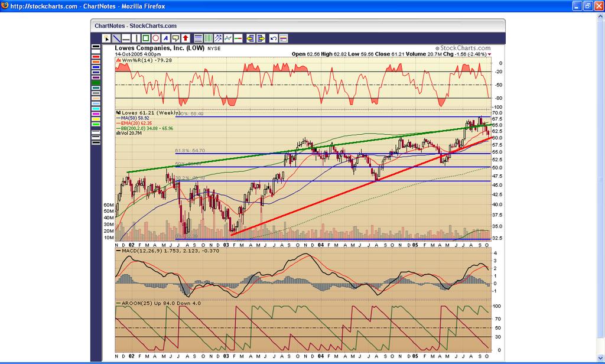Pick the magenta color swatch
Image resolution: width=605 pixels, height=364 pixels.
coord(96,114)
